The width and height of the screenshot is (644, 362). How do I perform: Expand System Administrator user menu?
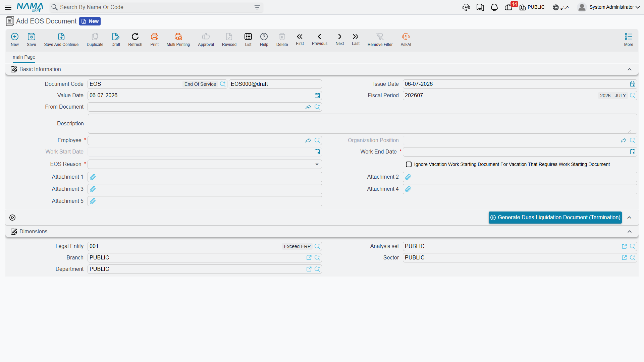tap(609, 7)
